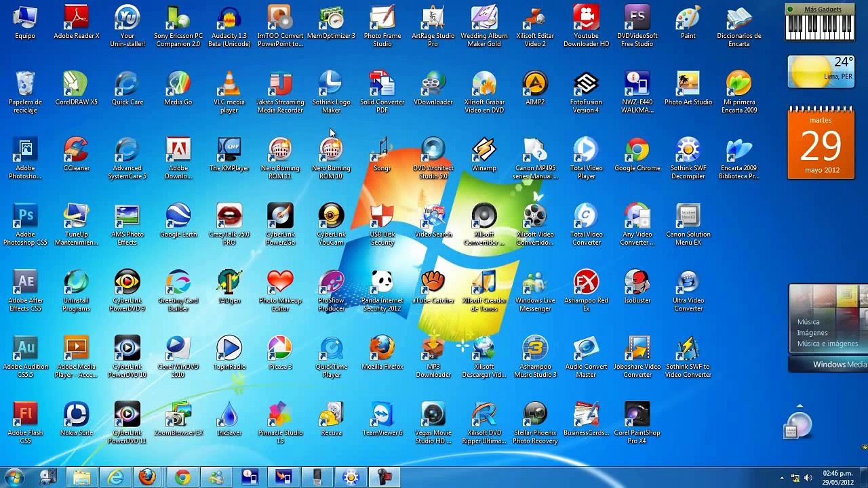Viewport: 868px width, 488px height.
Task: Open Pinnacle Studio 15 shortcut
Action: pos(280,423)
